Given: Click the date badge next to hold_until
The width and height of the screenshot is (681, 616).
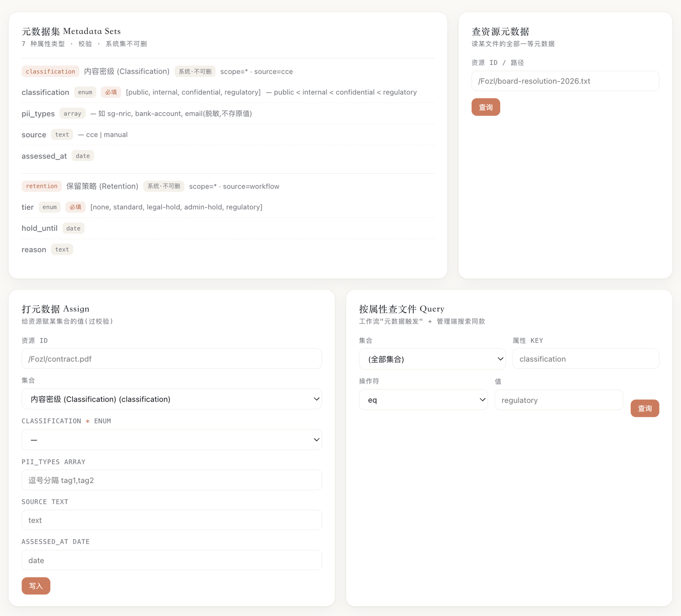Looking at the screenshot, I should click(73, 229).
